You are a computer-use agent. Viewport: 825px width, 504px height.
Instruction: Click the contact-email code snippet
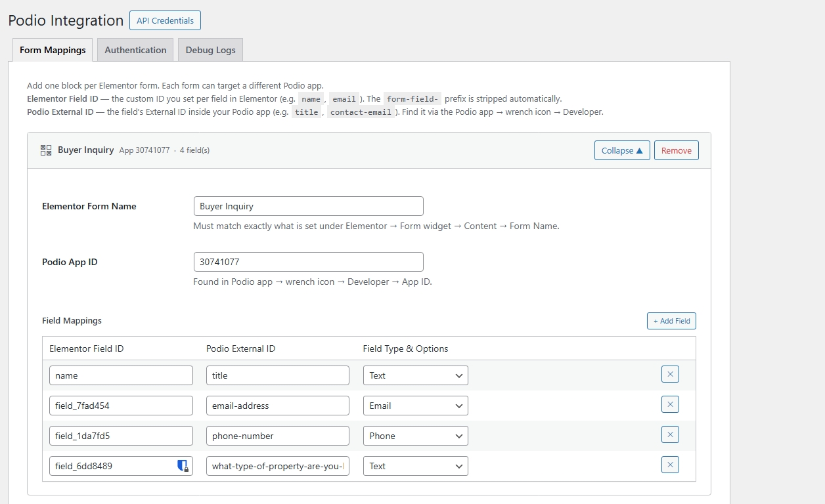[361, 112]
